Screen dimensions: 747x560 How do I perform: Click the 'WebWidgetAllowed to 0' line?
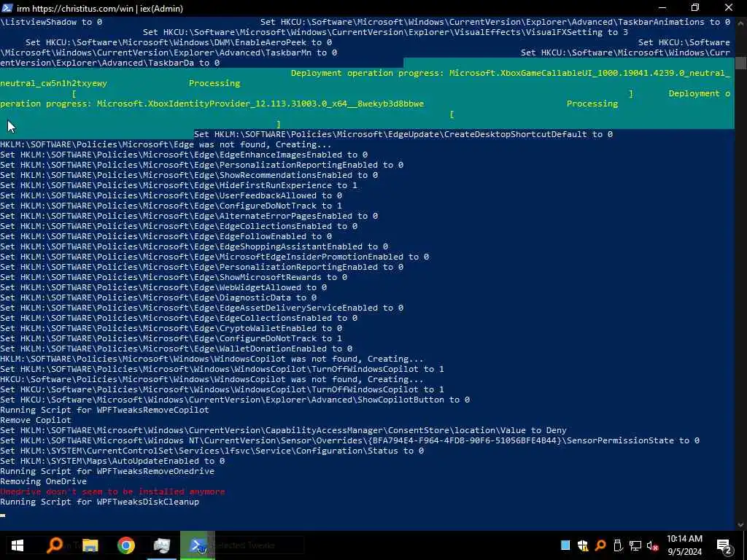(163, 287)
